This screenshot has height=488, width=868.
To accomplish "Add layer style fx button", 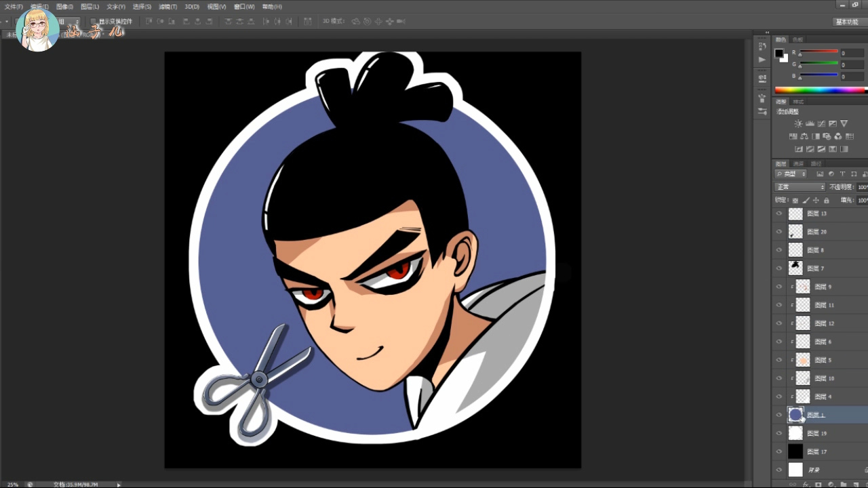I will (806, 485).
